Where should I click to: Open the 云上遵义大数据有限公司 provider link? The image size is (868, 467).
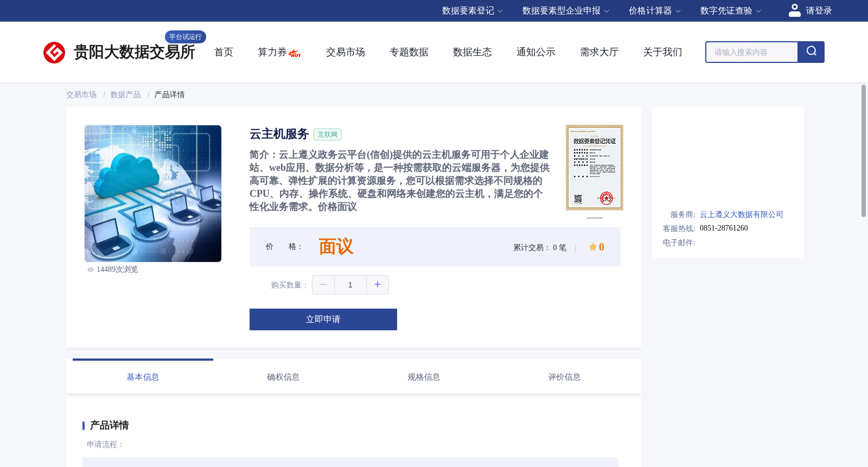742,215
